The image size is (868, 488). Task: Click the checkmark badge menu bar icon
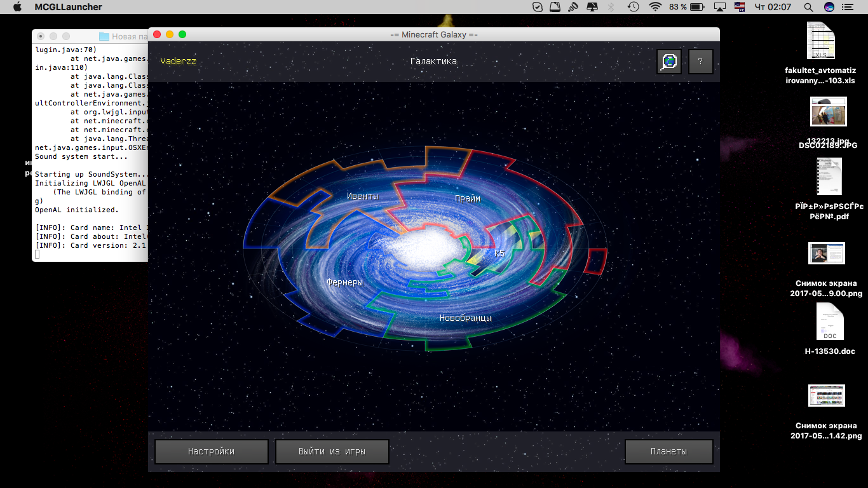[538, 7]
